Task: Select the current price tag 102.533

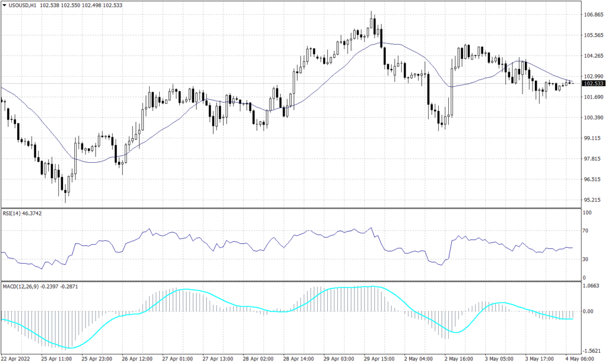Action: pyautogui.click(x=594, y=84)
